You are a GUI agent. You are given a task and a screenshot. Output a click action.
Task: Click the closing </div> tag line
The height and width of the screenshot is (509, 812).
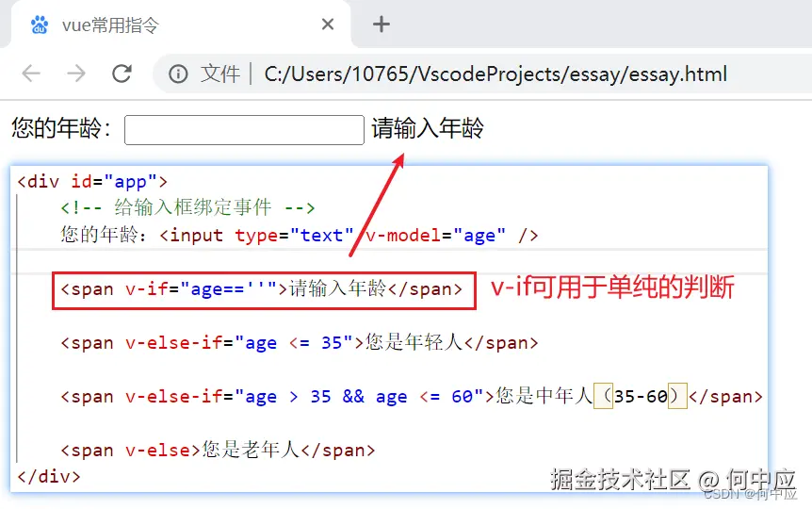point(49,476)
